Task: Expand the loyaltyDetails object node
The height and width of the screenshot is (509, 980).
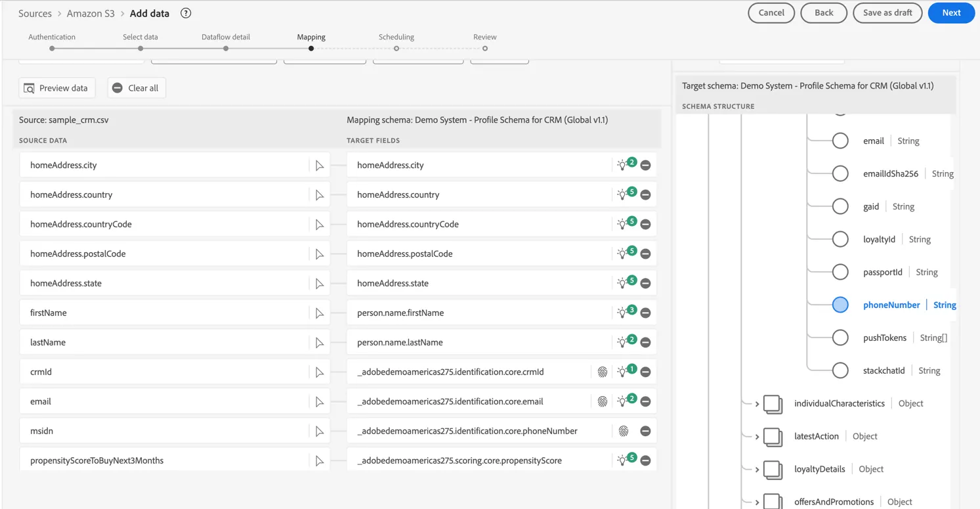Action: [757, 470]
